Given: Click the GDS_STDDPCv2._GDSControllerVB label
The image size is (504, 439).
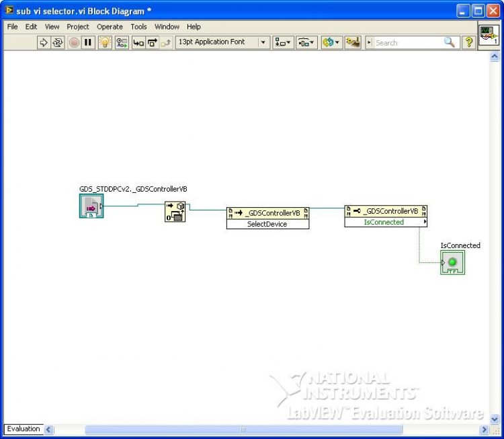Looking at the screenshot, I should (x=133, y=189).
